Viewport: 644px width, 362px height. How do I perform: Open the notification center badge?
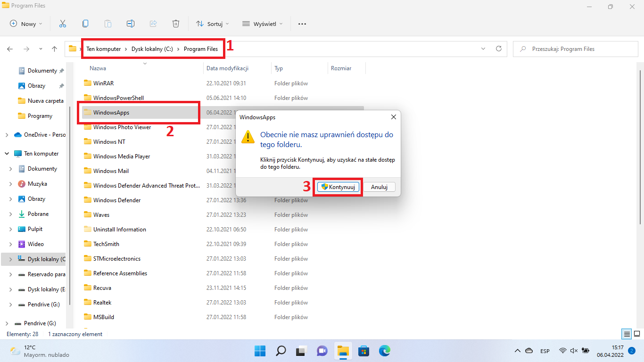[x=631, y=351]
